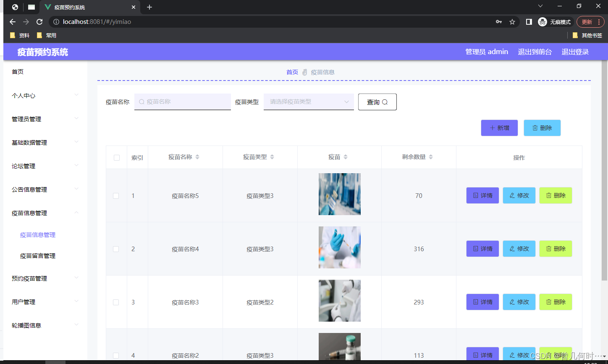Check the row 2 疫苗名称4 checkbox
Viewport: 608px width, 364px height.
click(116, 249)
